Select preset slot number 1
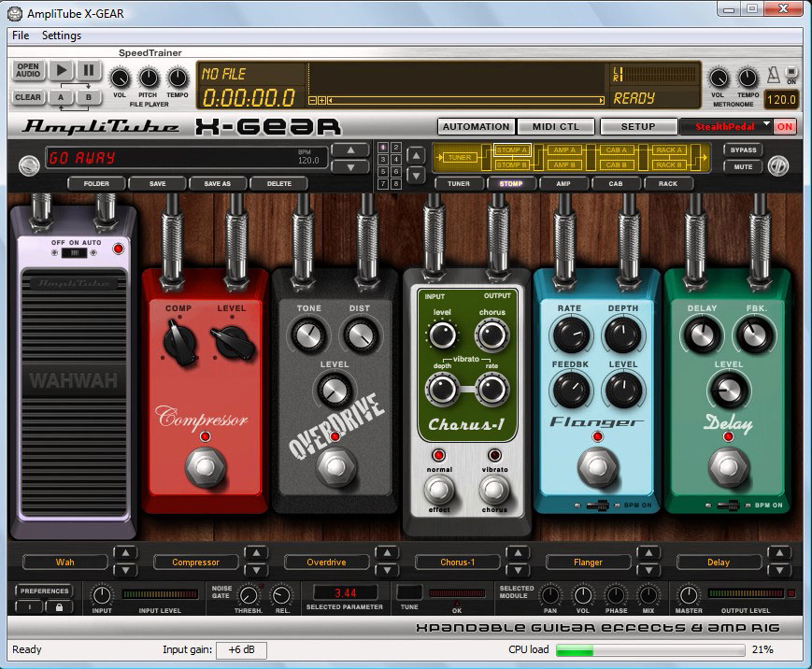 pos(383,148)
